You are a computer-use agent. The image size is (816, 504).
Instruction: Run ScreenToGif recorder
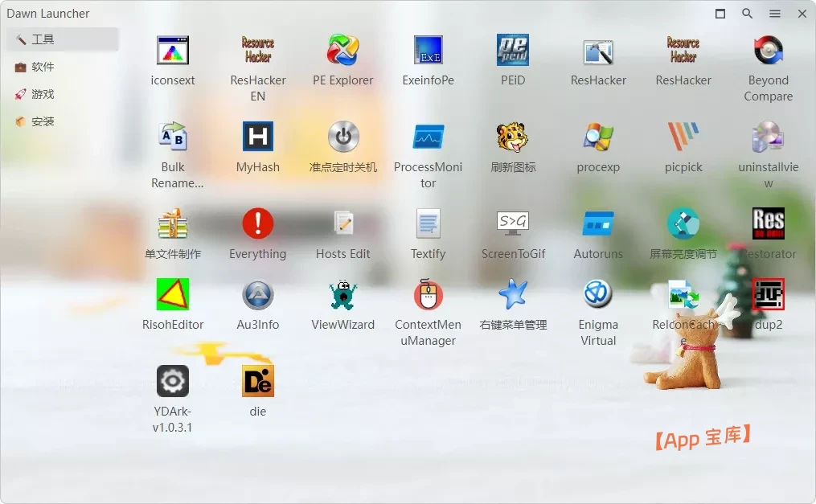[x=514, y=223]
